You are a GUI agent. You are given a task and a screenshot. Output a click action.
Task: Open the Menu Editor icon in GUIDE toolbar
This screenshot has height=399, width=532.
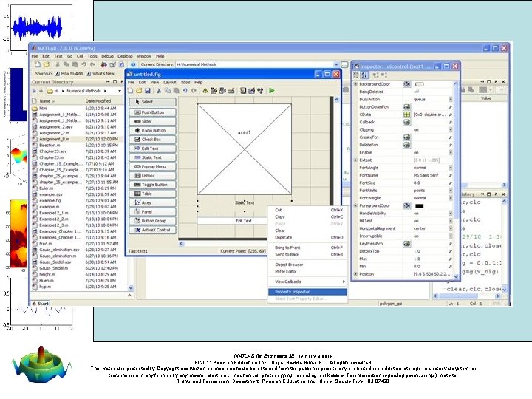coord(214,91)
